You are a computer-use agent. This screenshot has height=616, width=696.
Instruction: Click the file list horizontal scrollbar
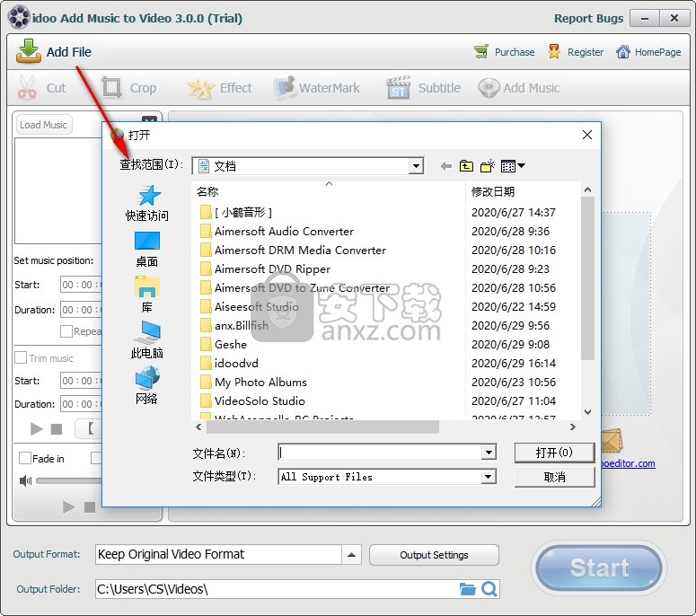point(323,427)
